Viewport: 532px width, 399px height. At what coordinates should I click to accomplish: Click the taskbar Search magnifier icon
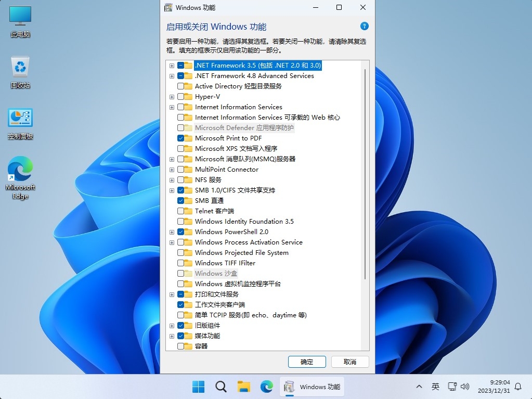tap(221, 387)
